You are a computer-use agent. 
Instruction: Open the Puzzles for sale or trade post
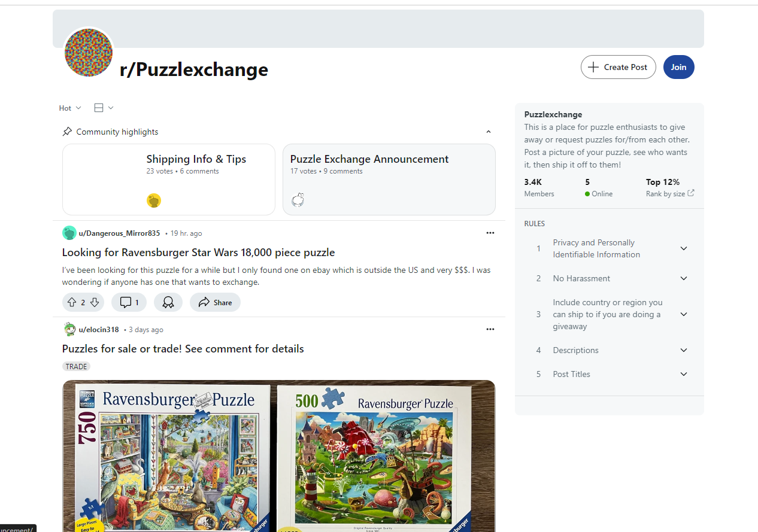click(x=183, y=349)
